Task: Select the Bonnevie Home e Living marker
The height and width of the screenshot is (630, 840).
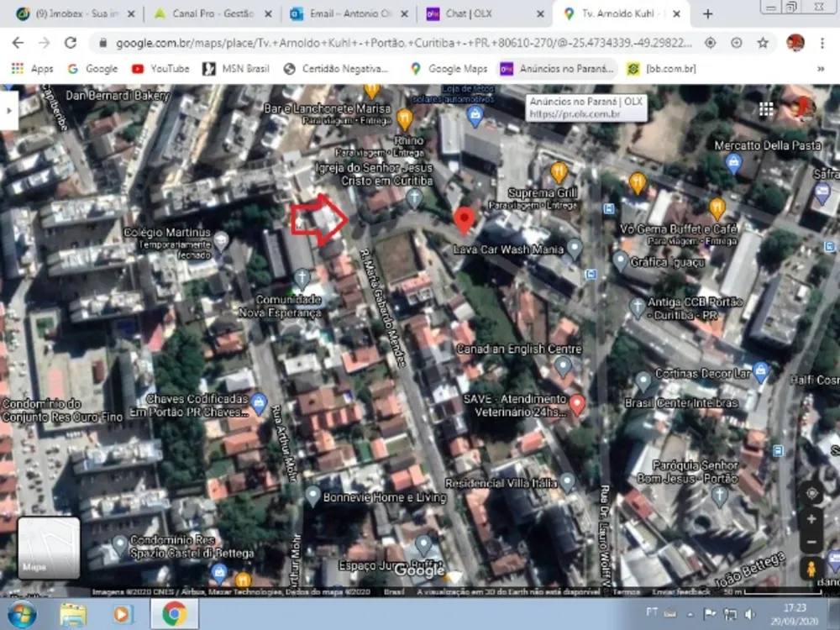Action: 312,496
